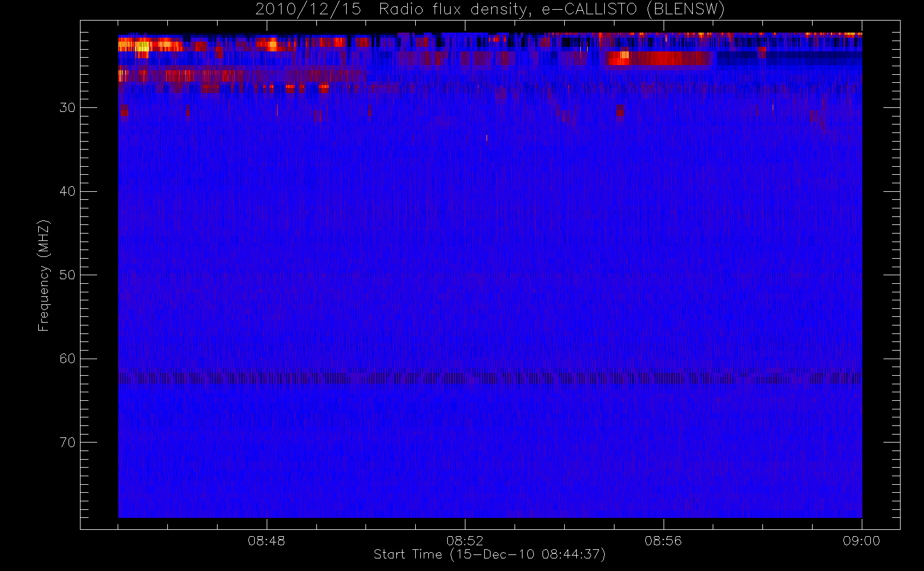Click the red emission band near 08:56
The width and height of the screenshot is (924, 571).
pyautogui.click(x=660, y=58)
